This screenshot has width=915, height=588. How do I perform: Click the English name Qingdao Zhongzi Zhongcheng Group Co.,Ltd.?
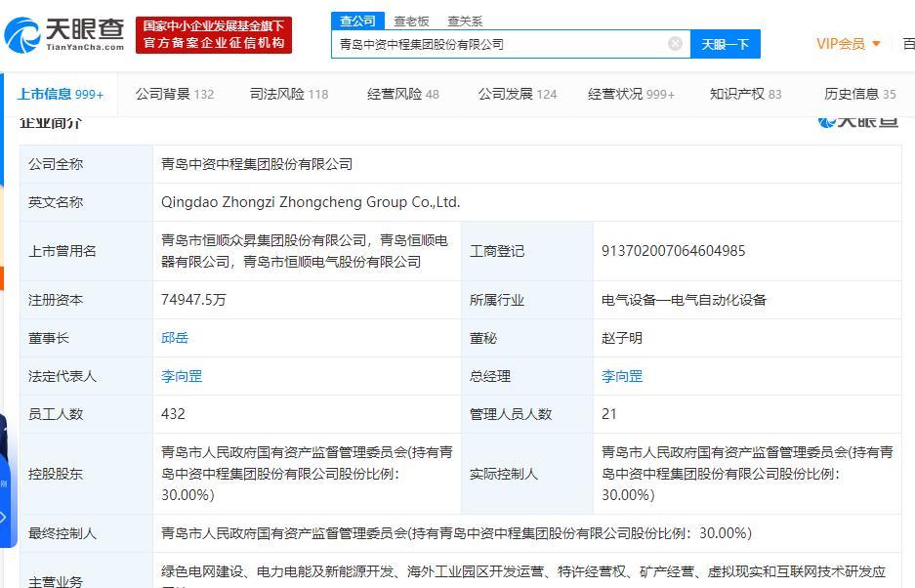pos(311,202)
